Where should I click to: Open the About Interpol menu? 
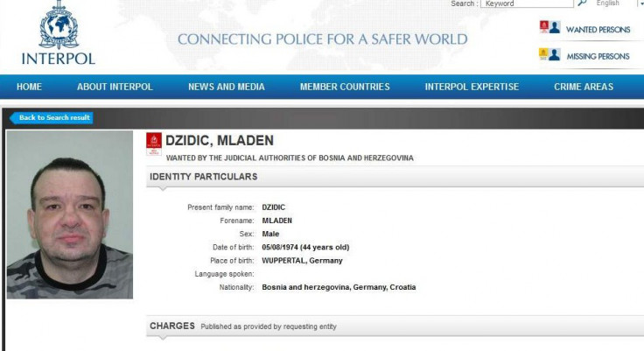pyautogui.click(x=115, y=87)
